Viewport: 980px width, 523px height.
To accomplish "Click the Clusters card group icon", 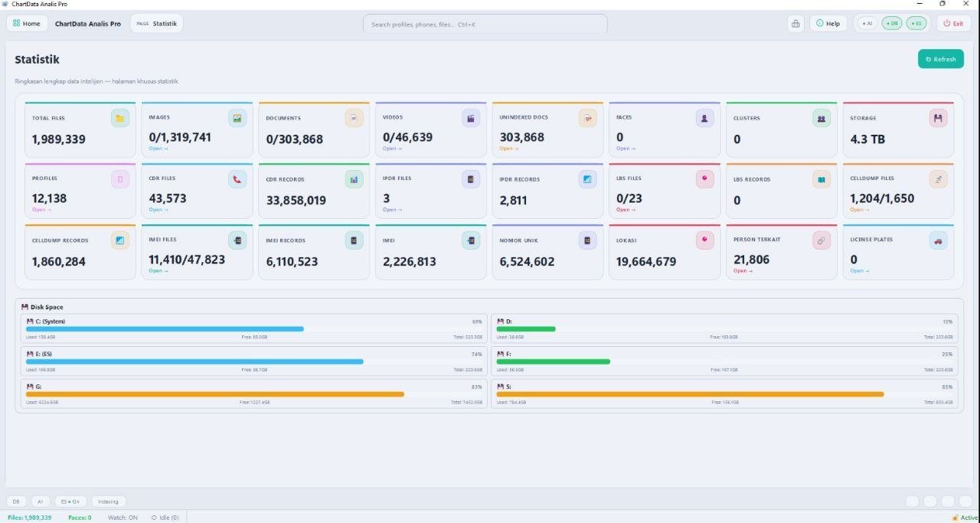I will [x=822, y=118].
